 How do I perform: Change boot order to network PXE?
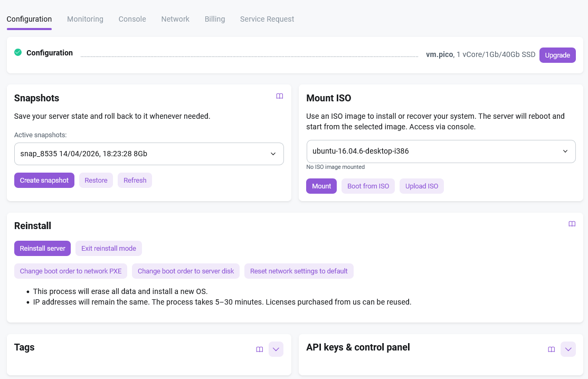point(71,271)
